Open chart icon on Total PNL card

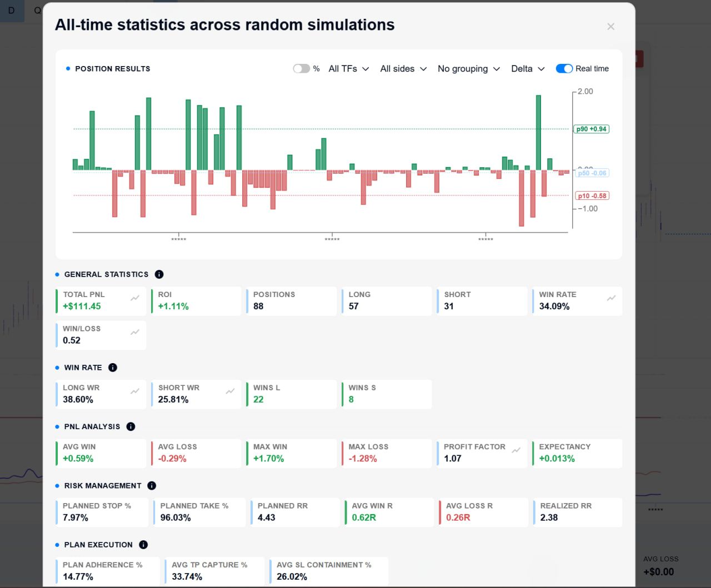(135, 298)
